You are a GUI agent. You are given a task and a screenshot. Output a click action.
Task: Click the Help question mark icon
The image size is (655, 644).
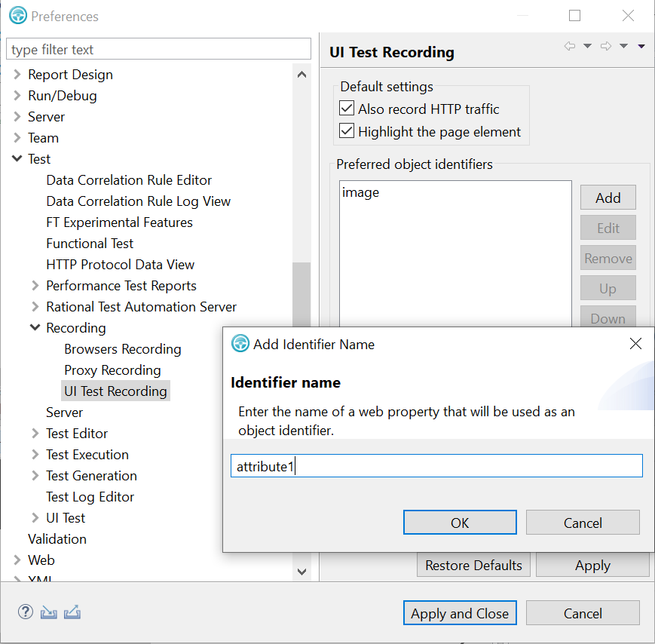(25, 612)
